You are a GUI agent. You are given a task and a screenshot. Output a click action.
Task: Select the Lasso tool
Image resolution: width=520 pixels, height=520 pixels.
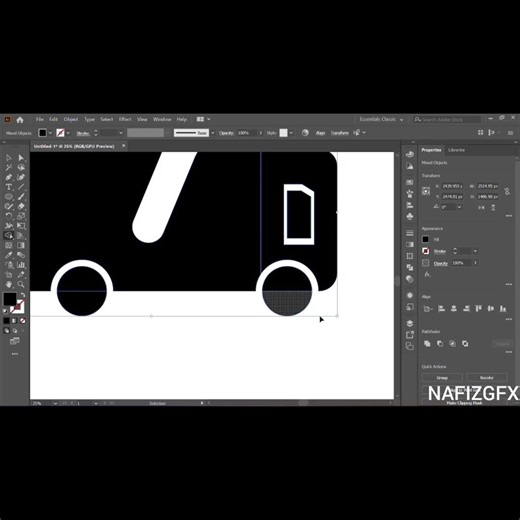tap(21, 167)
